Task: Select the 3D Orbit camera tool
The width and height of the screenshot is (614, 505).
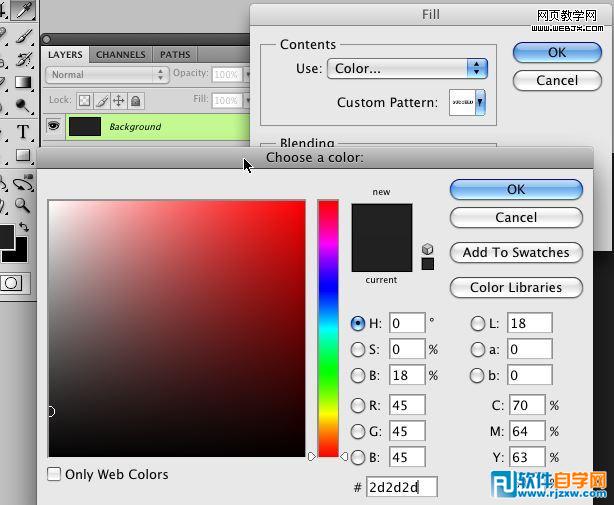Action: pos(23,182)
